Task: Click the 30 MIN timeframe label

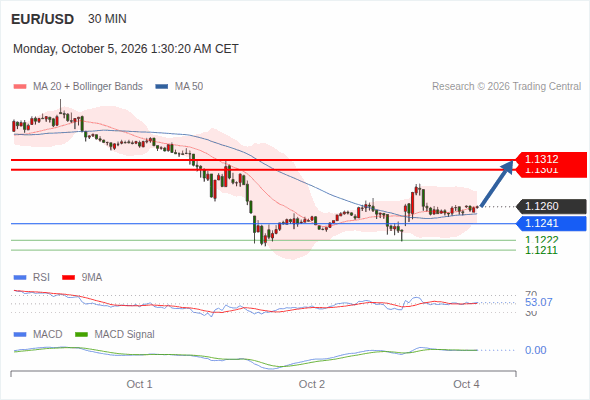Action: [x=107, y=19]
